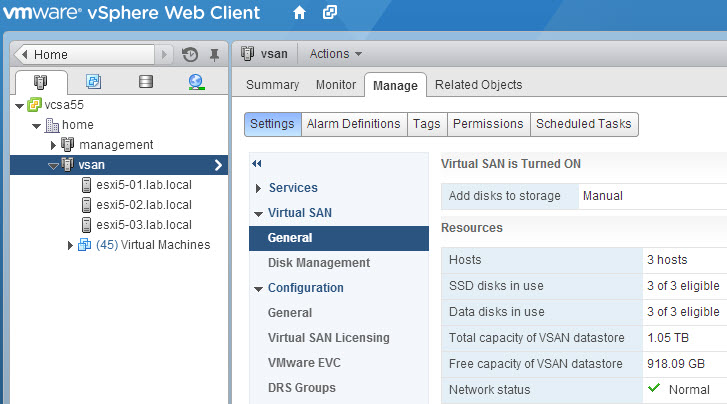Viewport: 727px width, 404px height.
Task: Open the Actions dropdown menu
Action: [336, 54]
